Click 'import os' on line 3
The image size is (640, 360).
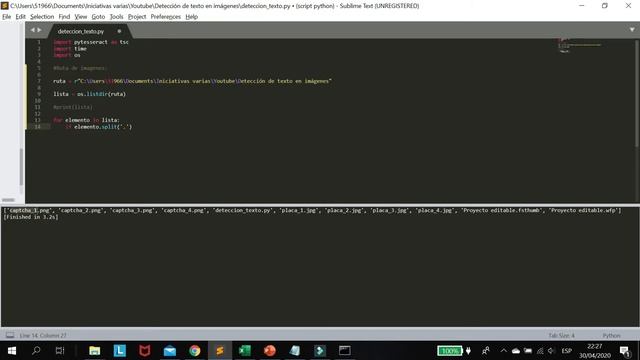[67, 55]
